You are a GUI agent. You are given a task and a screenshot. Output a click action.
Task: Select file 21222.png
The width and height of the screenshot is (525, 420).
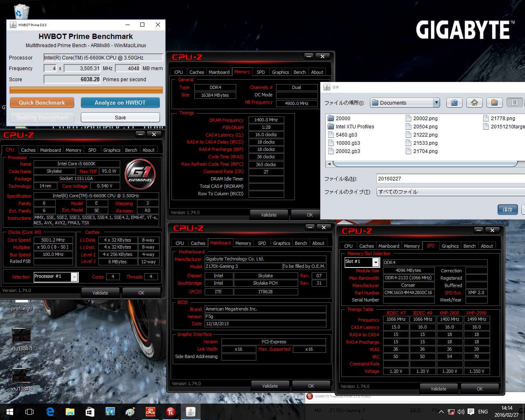click(x=422, y=135)
